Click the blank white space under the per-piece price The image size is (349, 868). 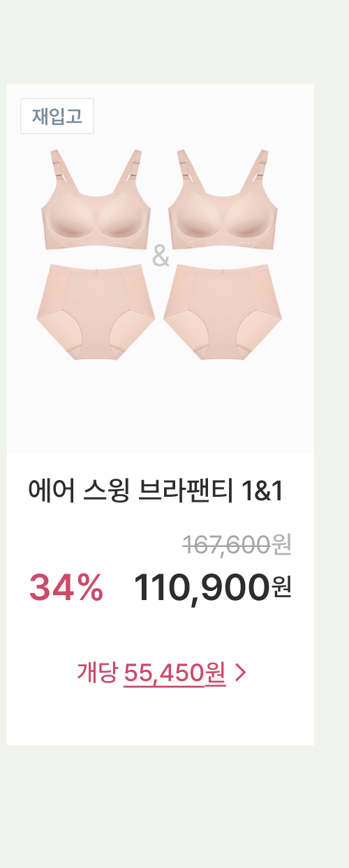[x=161, y=719]
